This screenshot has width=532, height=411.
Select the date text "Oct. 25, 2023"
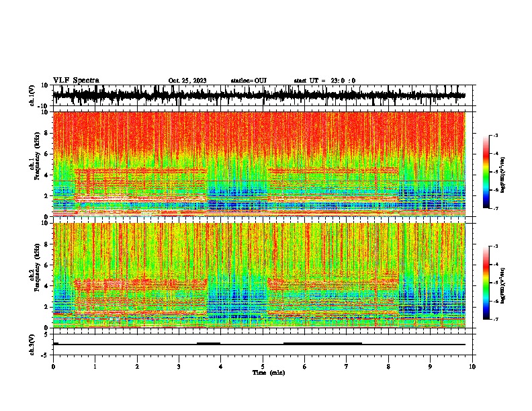tap(187, 81)
